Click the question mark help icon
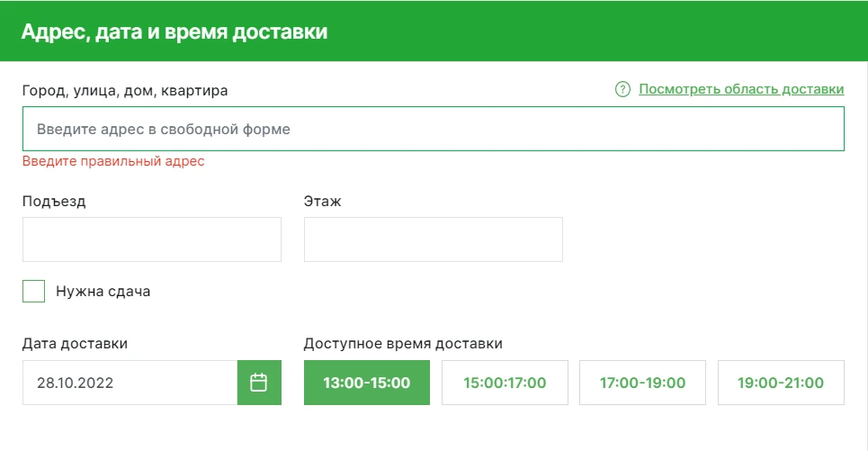This screenshot has width=868, height=451. pyautogui.click(x=622, y=89)
